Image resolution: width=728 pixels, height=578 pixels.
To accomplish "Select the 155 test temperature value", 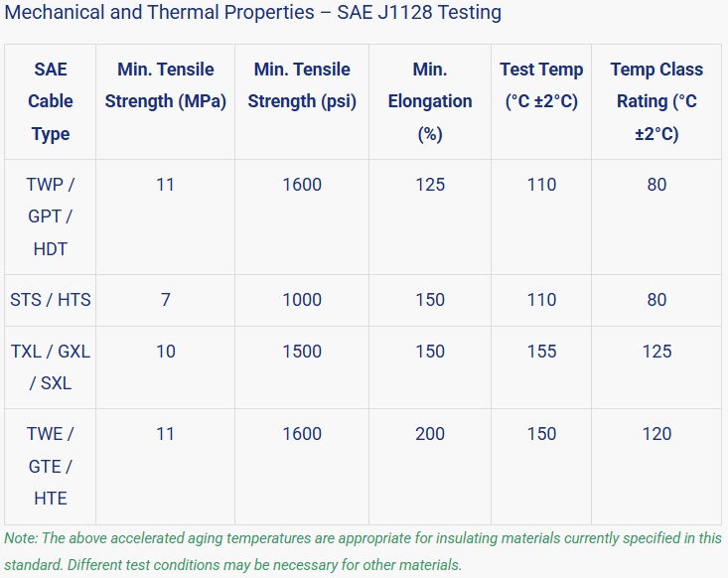I will pos(541,352).
